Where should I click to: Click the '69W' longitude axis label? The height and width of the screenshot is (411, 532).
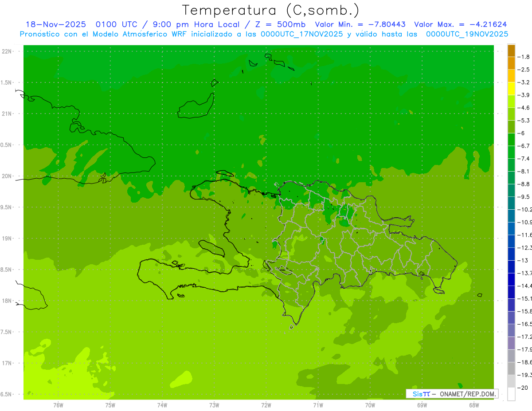422,405
